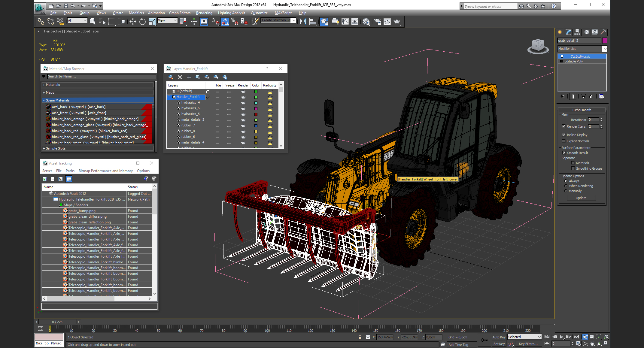The height and width of the screenshot is (348, 644).
Task: Open Curve Editor from main toolbar
Action: tap(345, 21)
